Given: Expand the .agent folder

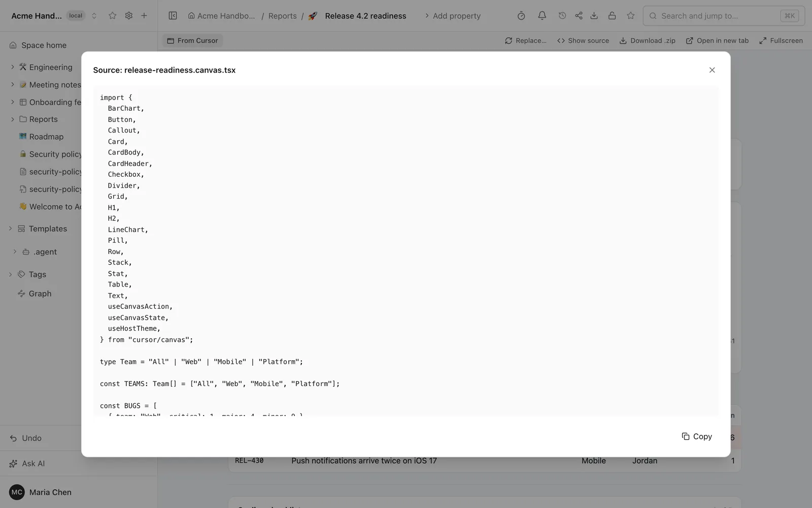Looking at the screenshot, I should coord(15,252).
